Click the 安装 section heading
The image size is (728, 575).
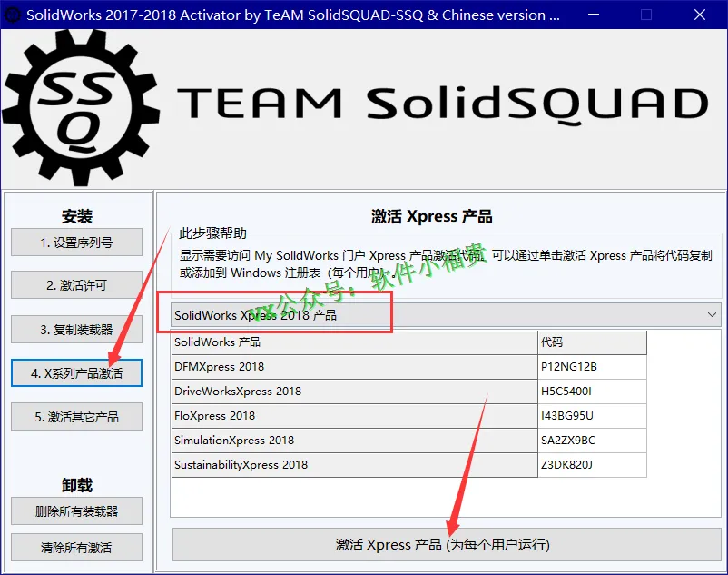click(77, 216)
